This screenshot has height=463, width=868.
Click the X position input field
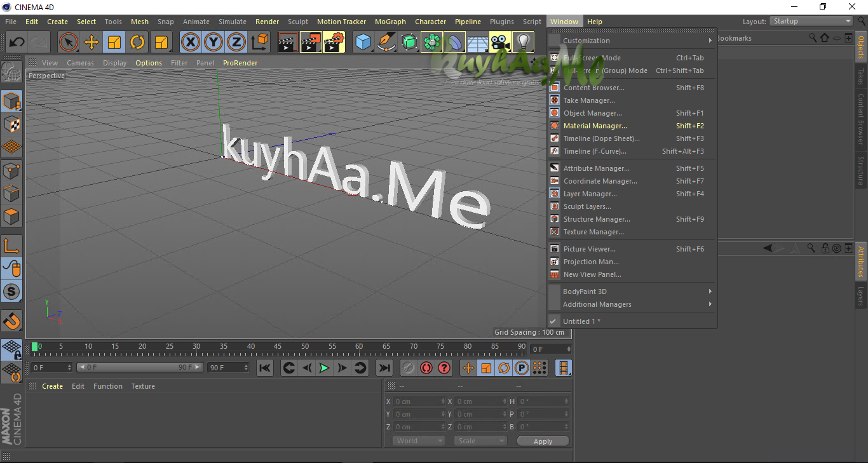point(417,401)
